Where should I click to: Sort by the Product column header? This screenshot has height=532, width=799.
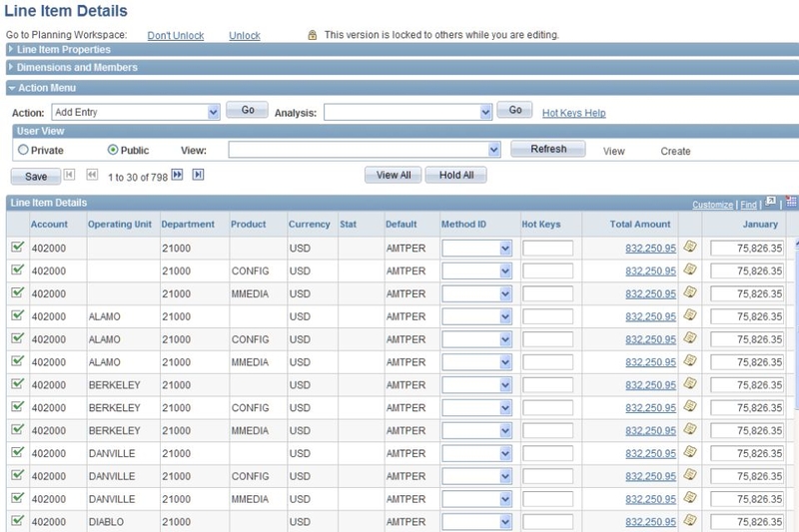coord(248,224)
